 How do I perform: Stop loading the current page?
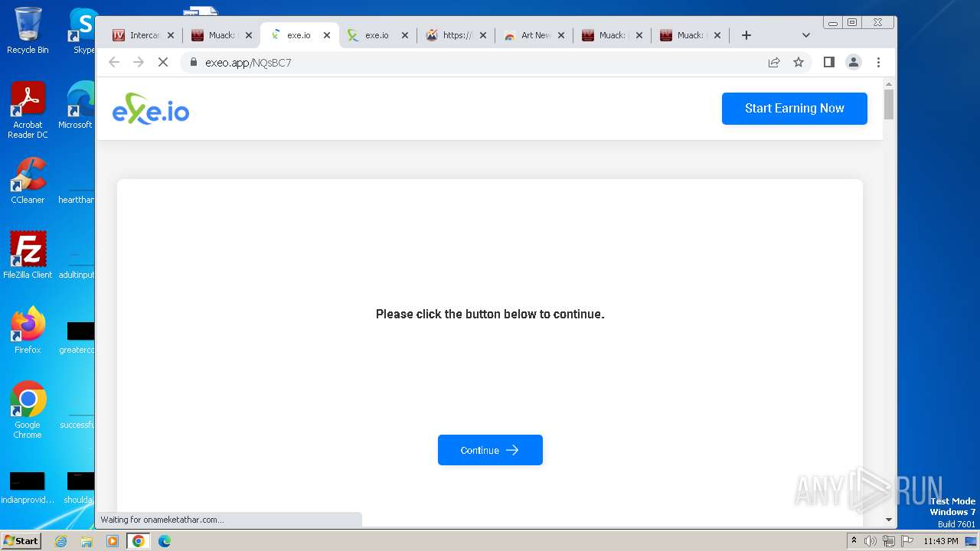click(163, 63)
